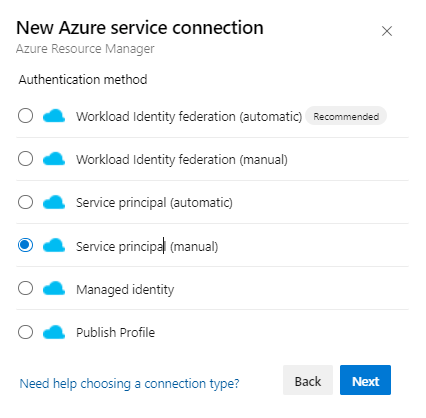Image resolution: width=426 pixels, height=418 pixels.
Task: Close the New Azure service connection dialog
Action: [x=387, y=31]
